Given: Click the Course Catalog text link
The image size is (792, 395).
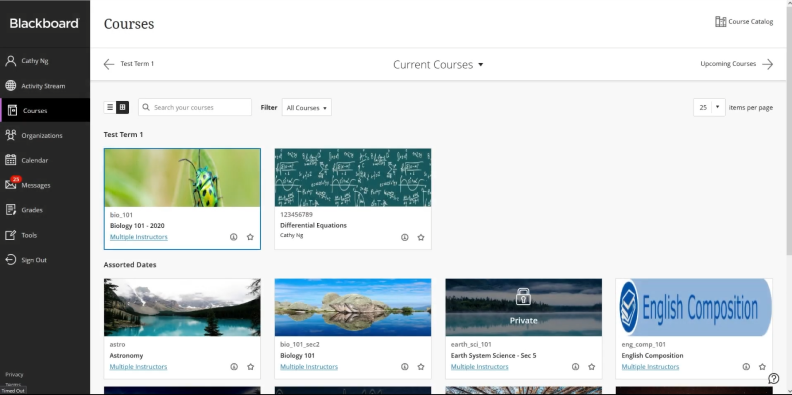Looking at the screenshot, I should point(751,22).
